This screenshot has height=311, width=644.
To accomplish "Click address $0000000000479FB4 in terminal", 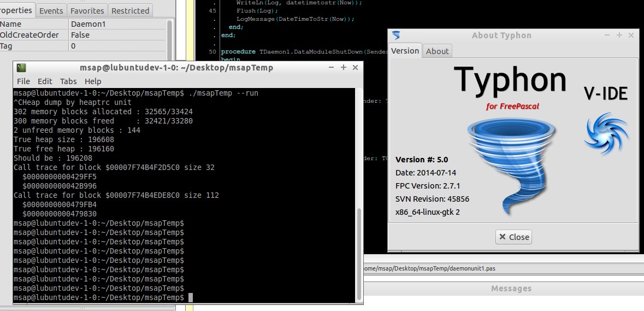I will pyautogui.click(x=60, y=204).
